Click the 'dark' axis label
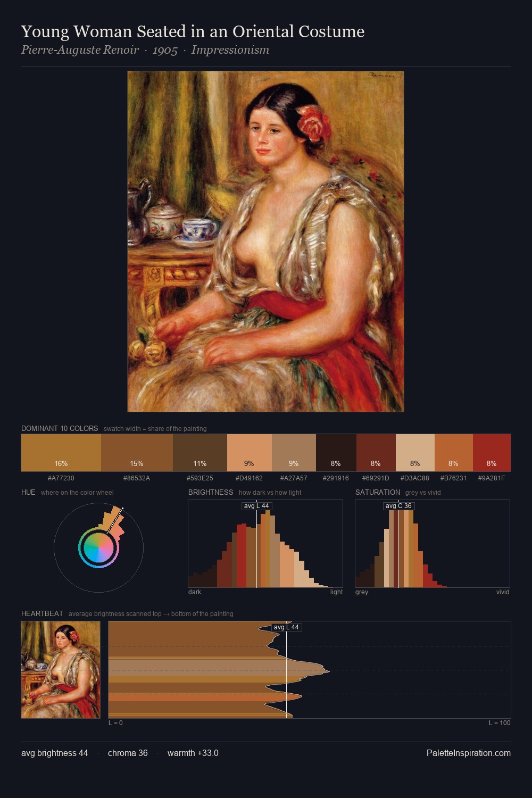This screenshot has width=532, height=798. point(195,592)
